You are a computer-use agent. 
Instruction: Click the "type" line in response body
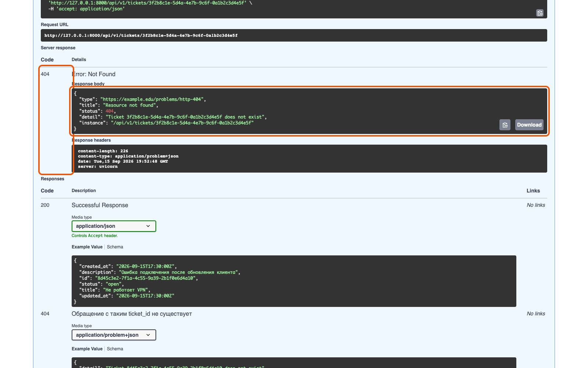tap(143, 99)
